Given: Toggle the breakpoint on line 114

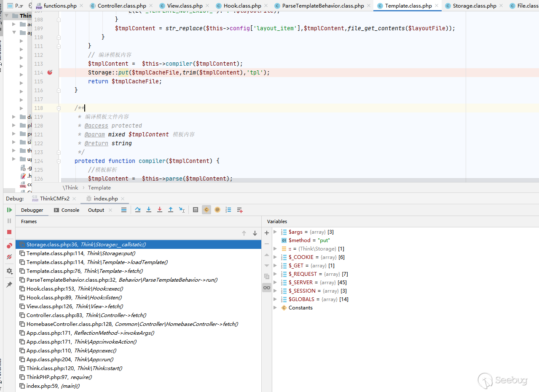Looking at the screenshot, I should click(50, 72).
